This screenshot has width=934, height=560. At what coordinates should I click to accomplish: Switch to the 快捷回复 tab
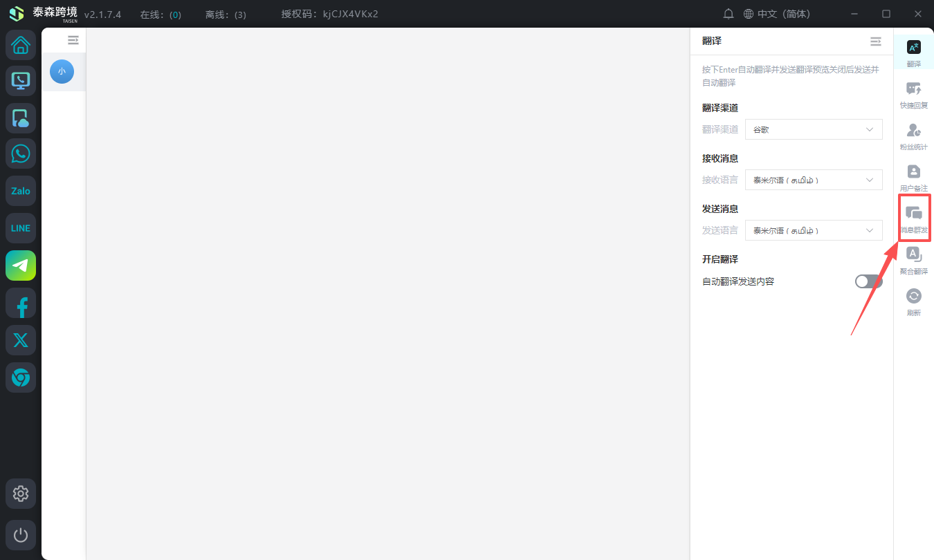(913, 95)
